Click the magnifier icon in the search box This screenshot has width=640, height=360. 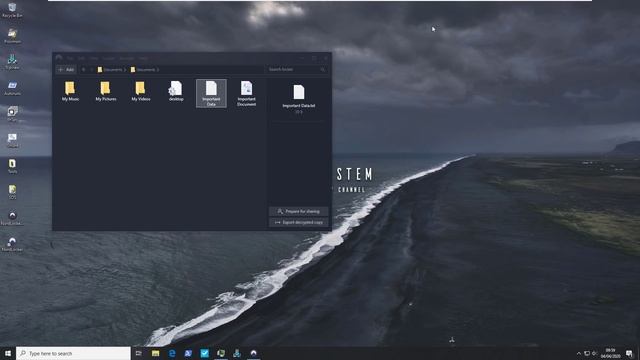tap(323, 70)
